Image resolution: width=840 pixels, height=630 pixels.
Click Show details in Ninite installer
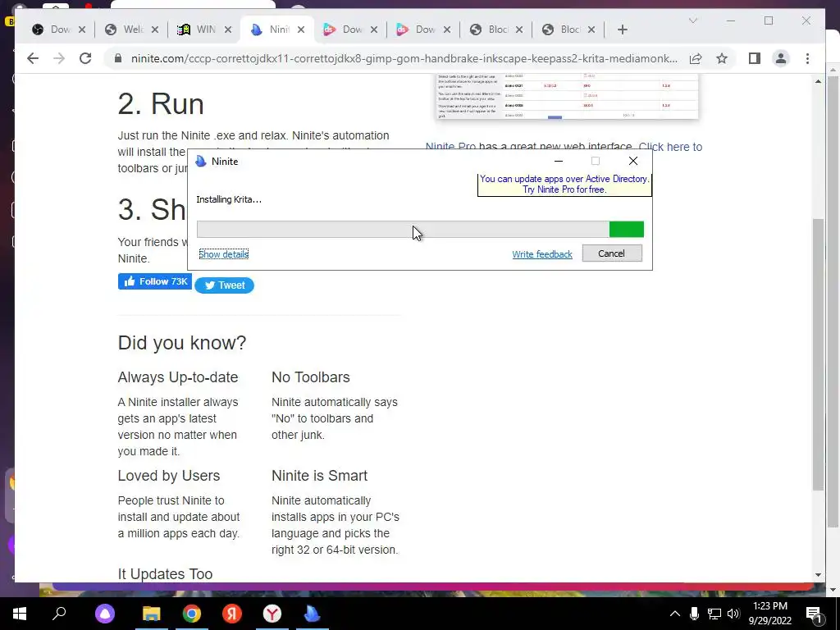click(223, 254)
